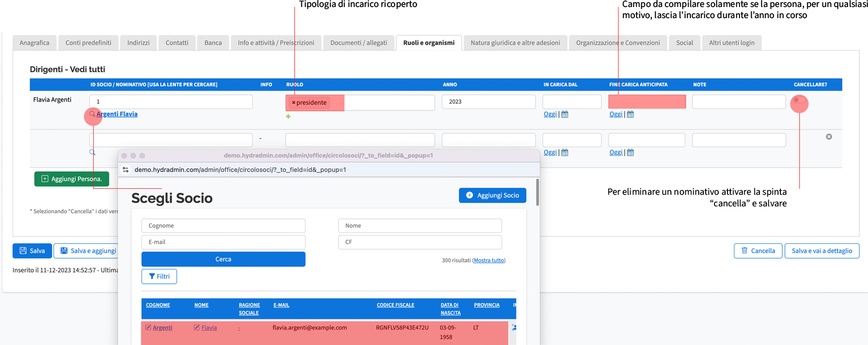Image resolution: width=868 pixels, height=345 pixels.
Task: Open the Ruolo selector containing presidente
Action: tap(360, 102)
